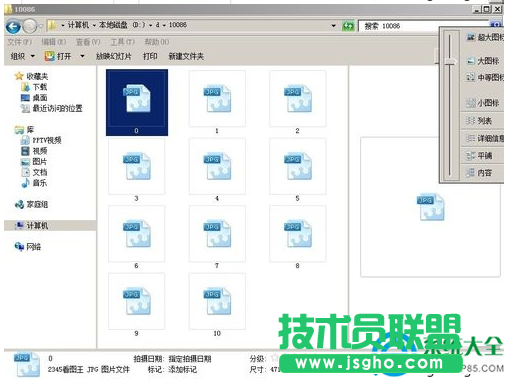
Task: Start the 放映幻灯片 slideshow
Action: point(114,56)
